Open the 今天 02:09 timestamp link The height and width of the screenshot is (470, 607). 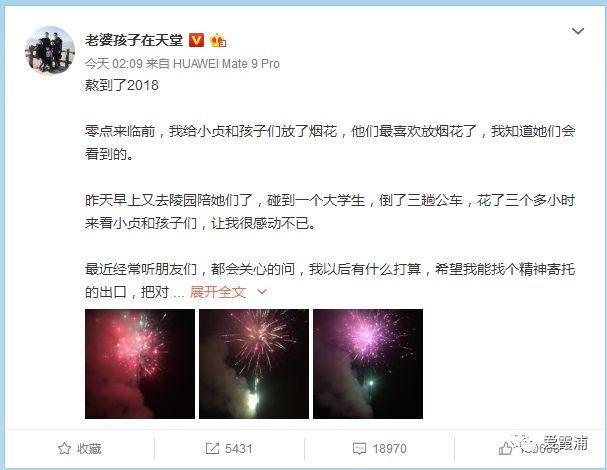(x=114, y=63)
